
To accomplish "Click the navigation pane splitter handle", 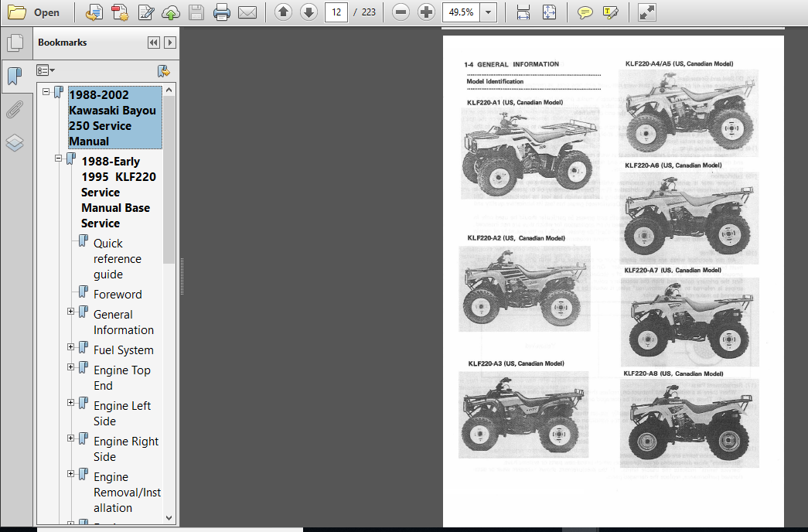I will [x=182, y=276].
